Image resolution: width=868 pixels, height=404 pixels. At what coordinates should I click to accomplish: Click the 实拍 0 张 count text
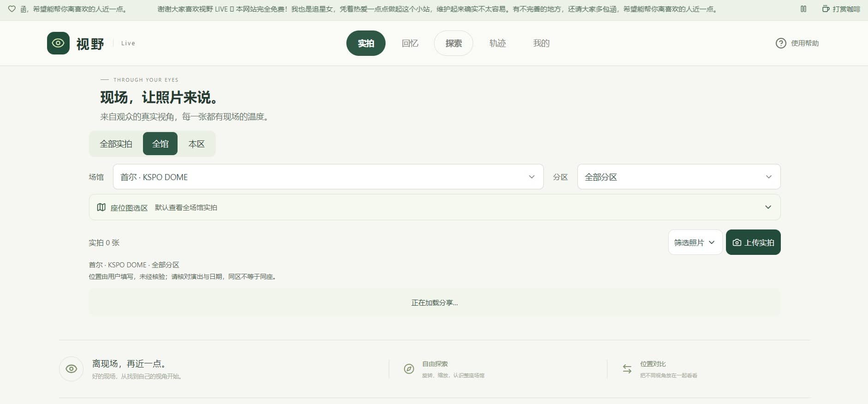click(104, 242)
